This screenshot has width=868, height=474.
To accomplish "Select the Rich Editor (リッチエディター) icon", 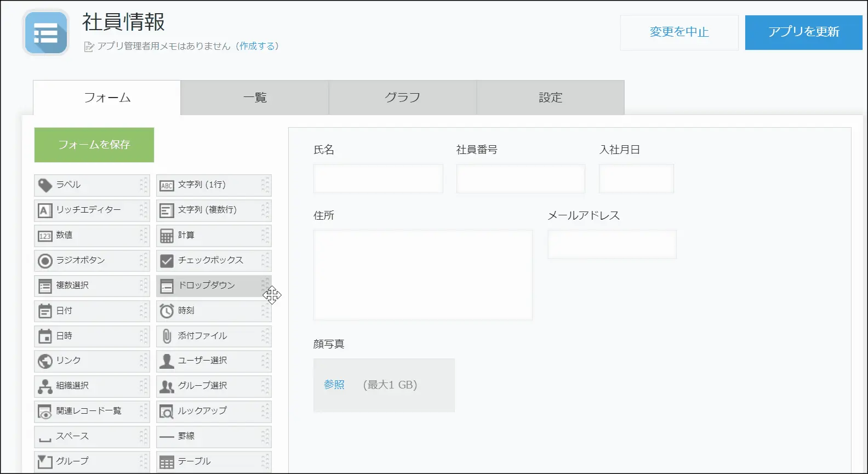I will [x=45, y=210].
